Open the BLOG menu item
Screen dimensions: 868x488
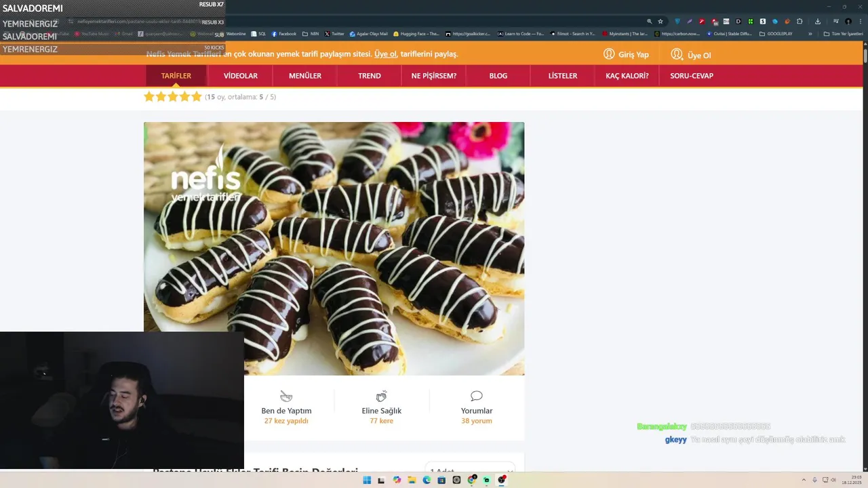[x=498, y=76]
